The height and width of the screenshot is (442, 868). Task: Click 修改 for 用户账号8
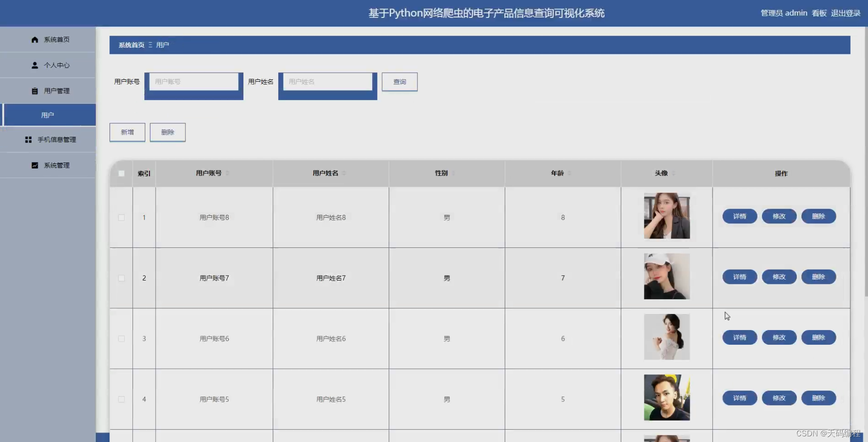coord(779,216)
